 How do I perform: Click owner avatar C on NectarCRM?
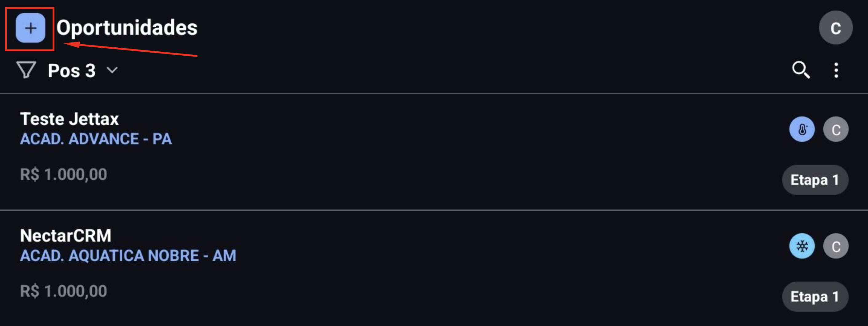coord(836,246)
